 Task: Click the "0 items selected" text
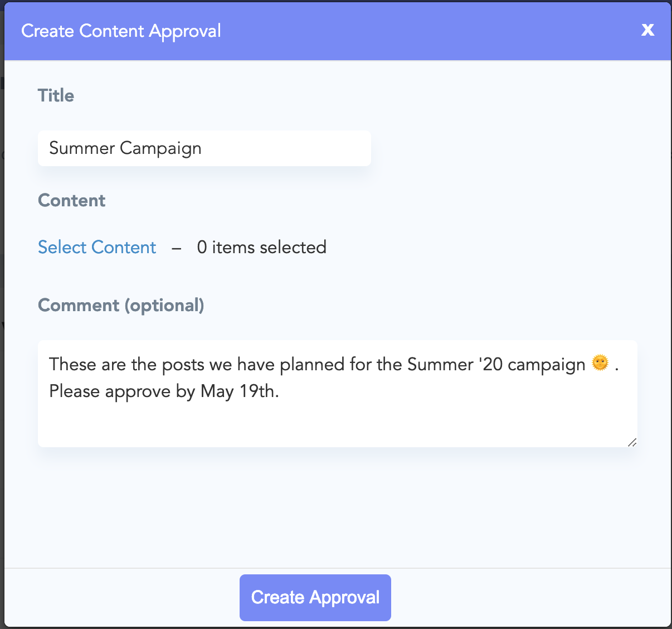[261, 247]
